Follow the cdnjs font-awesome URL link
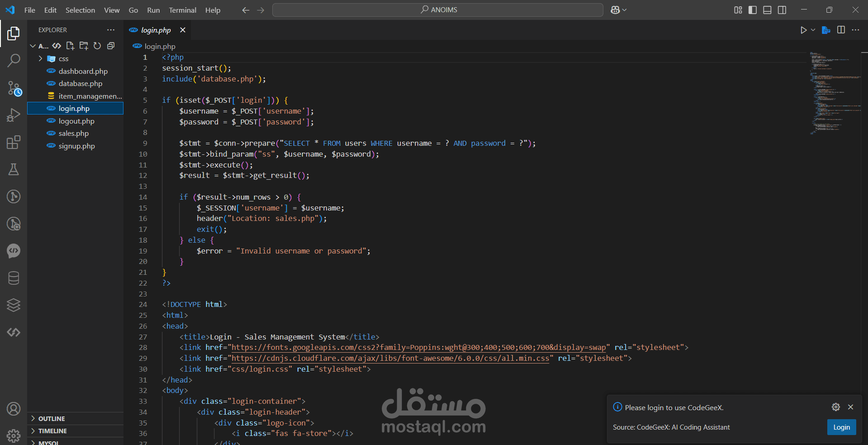868x445 pixels. click(x=390, y=359)
